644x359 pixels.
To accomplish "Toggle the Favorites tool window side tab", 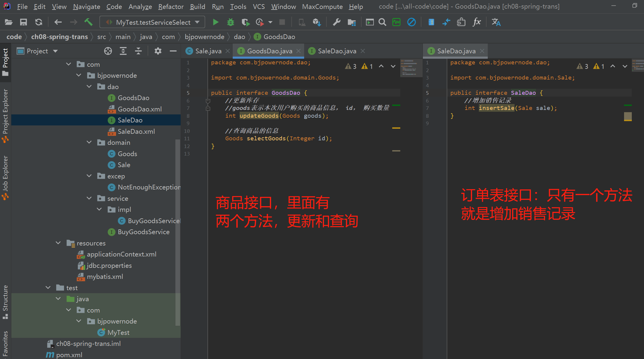I will click(5, 344).
